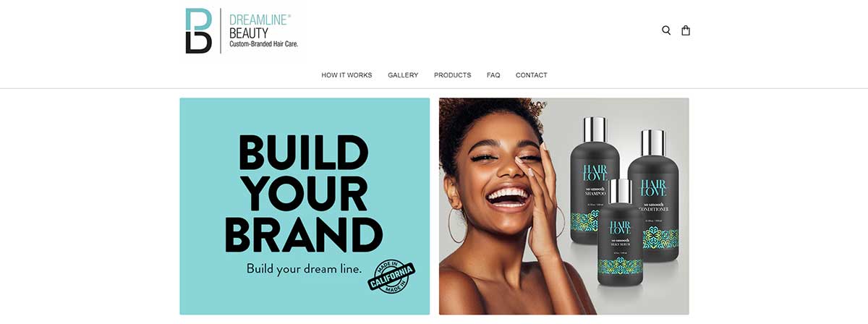Click the Custom-Branded Hair Care tagline
Image resolution: width=868 pixels, height=324 pixels.
[264, 45]
